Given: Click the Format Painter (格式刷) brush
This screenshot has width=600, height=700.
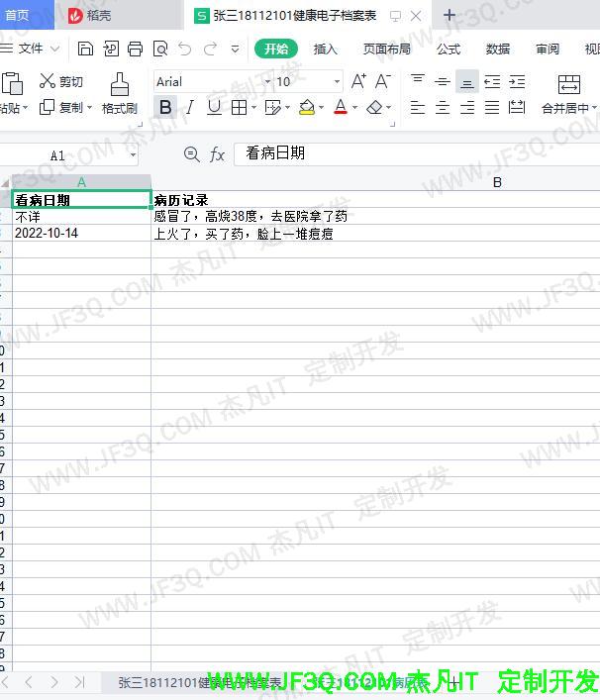Looking at the screenshot, I should click(119, 84).
